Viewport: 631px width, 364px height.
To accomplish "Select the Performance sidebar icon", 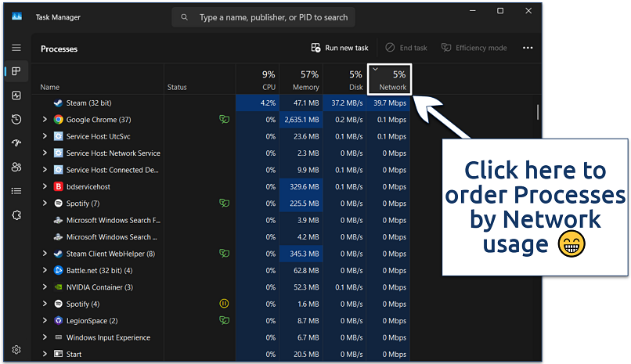I will (x=16, y=96).
